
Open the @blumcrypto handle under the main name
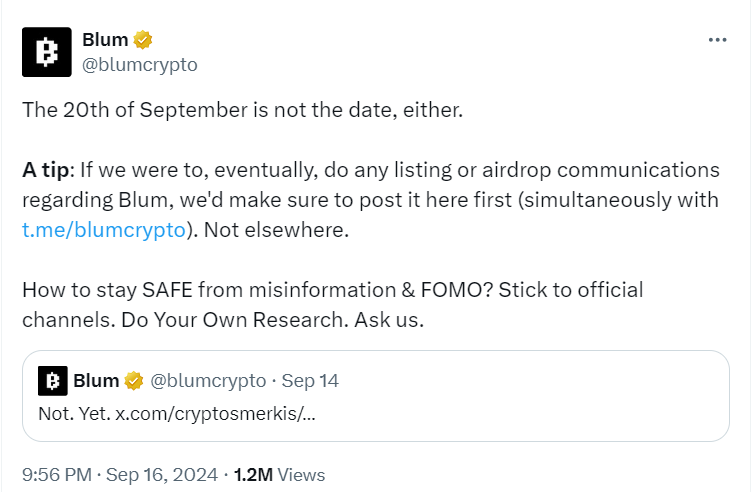(x=139, y=64)
